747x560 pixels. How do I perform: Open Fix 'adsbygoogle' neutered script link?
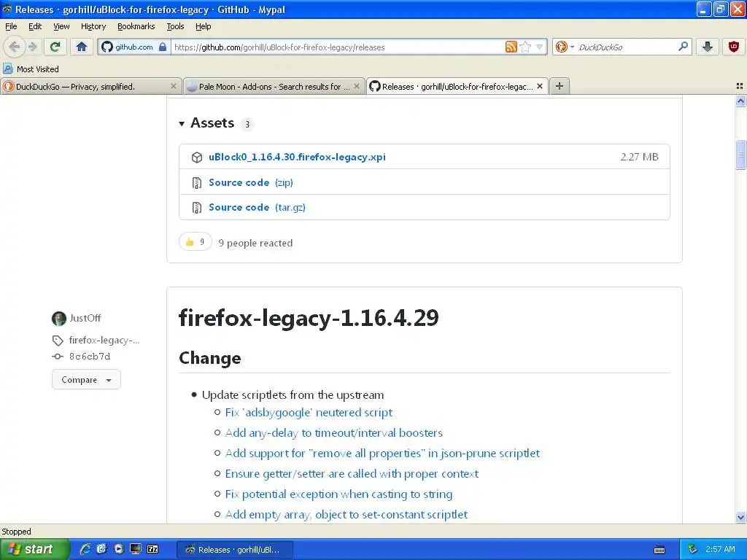(309, 413)
